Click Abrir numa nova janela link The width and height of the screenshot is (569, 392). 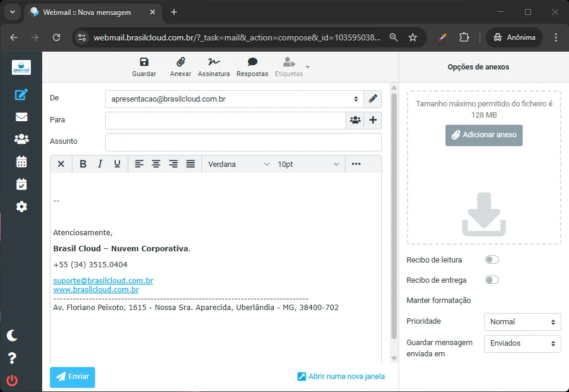click(x=341, y=377)
